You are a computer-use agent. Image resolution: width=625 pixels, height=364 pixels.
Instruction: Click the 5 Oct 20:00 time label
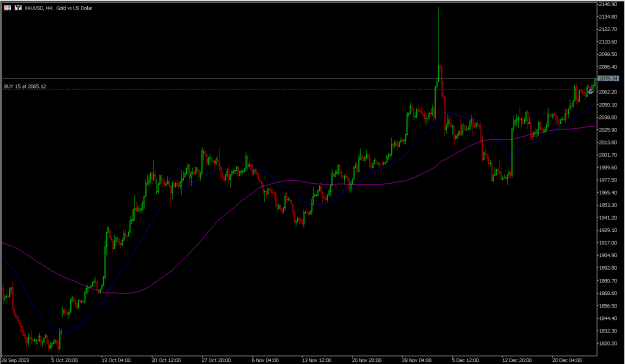(66, 360)
